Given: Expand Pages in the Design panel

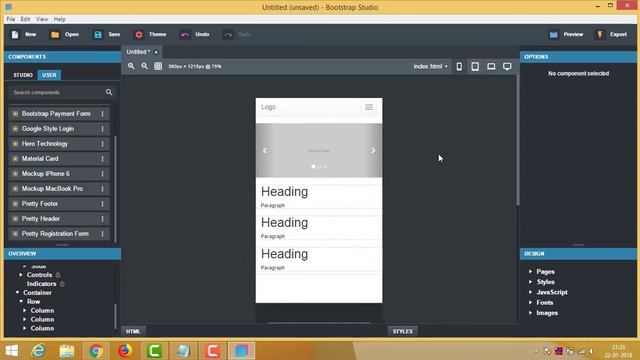Looking at the screenshot, I should coord(530,271).
